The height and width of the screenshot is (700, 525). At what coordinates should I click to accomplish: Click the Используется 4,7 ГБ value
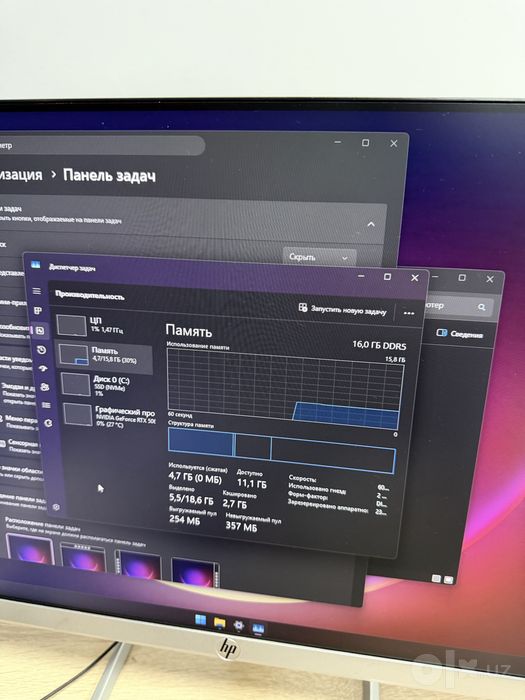pos(195,479)
